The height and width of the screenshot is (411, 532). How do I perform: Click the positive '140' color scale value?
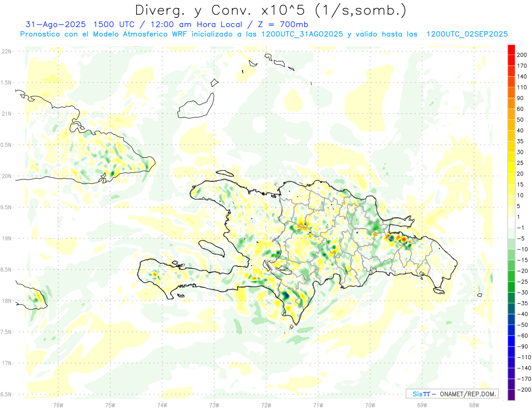pos(522,76)
